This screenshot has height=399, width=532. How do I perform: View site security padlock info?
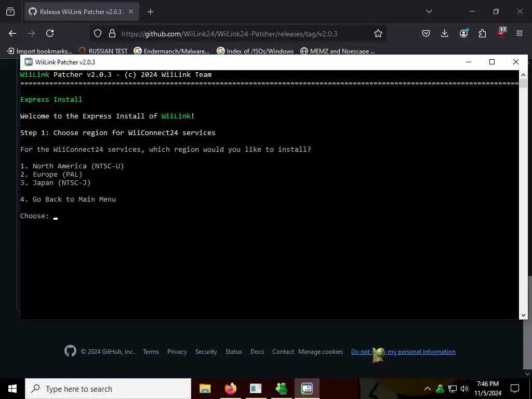[x=112, y=33]
